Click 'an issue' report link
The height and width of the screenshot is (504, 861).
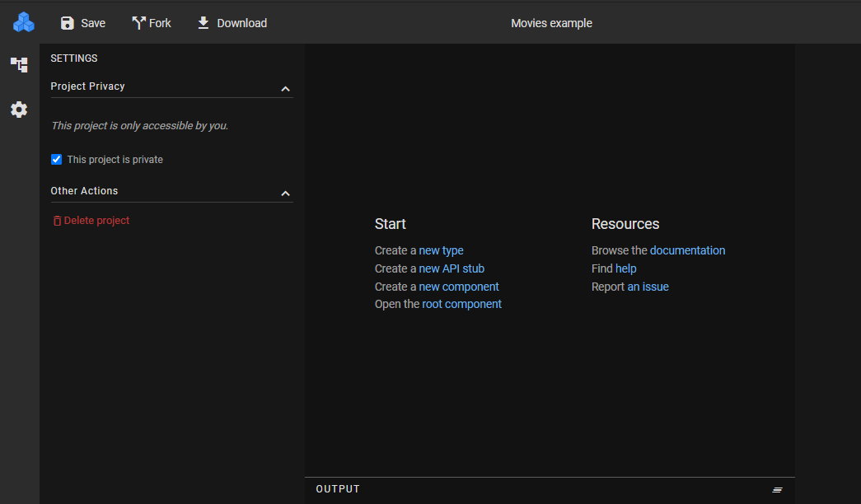(x=648, y=287)
